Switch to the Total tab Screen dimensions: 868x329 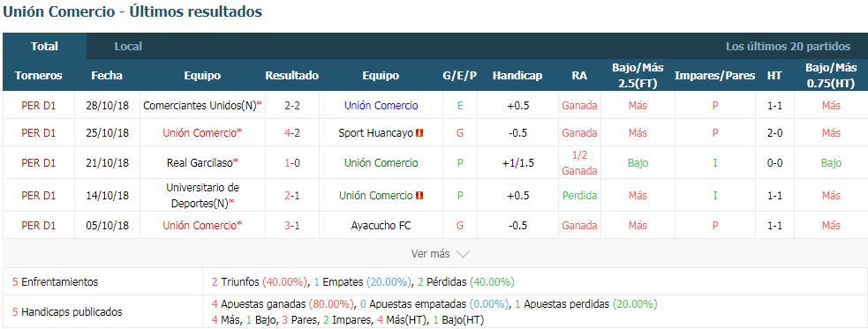click(44, 47)
